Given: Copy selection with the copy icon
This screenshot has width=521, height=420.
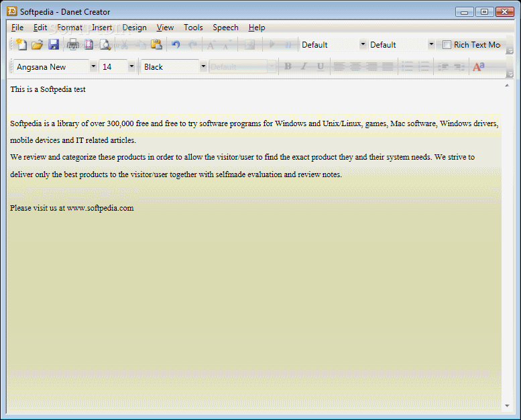Looking at the screenshot, I should pyautogui.click(x=141, y=44).
